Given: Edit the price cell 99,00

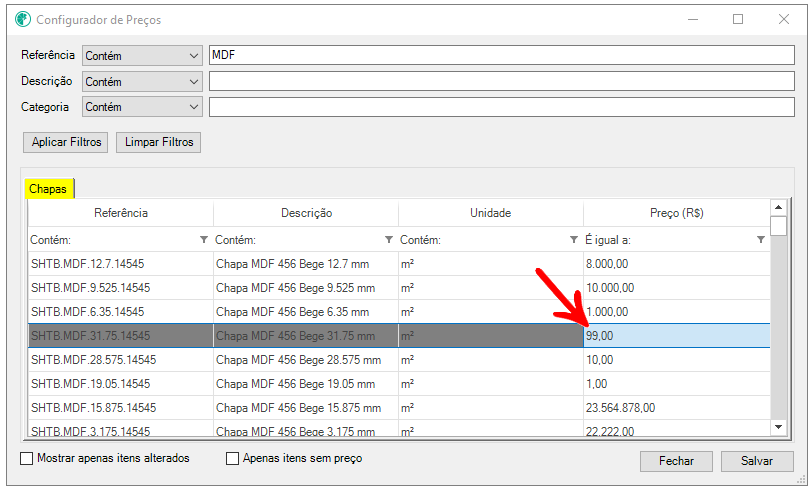Looking at the screenshot, I should click(676, 336).
